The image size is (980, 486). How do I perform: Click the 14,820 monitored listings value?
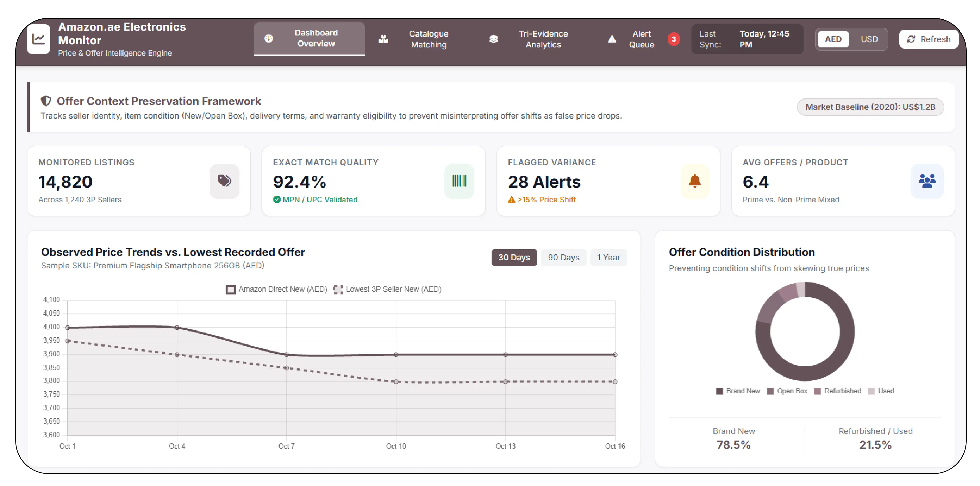pos(65,182)
